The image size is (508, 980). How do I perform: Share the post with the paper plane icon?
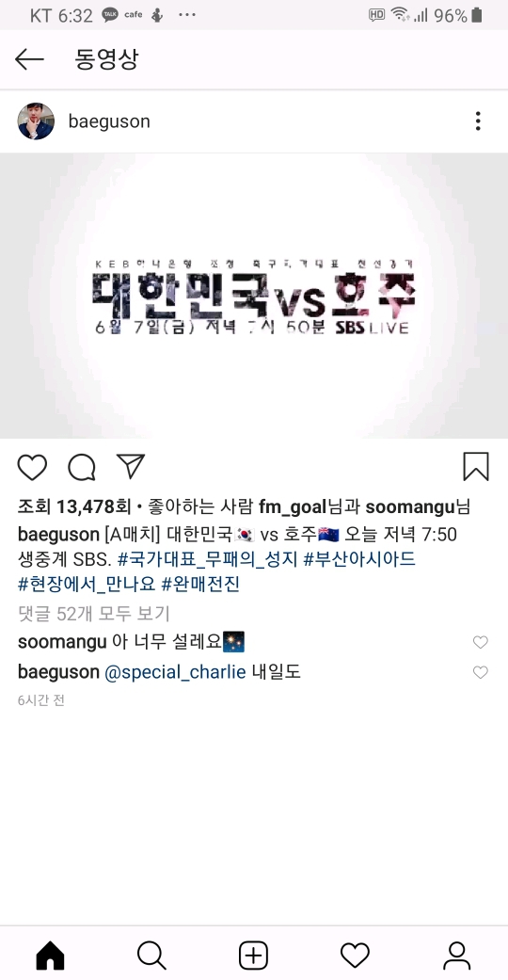[x=131, y=466]
